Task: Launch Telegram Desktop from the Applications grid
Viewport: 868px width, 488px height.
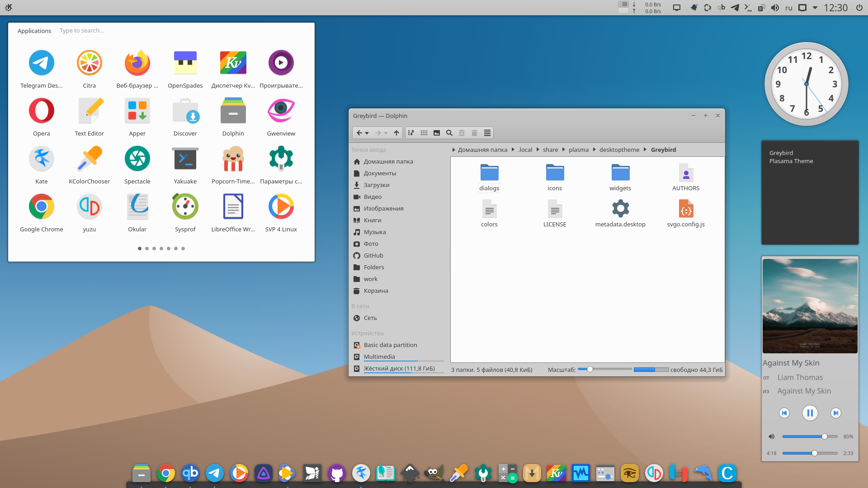Action: click(42, 70)
